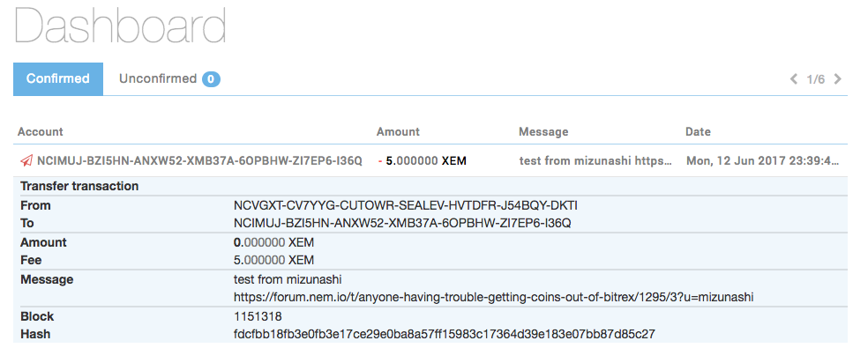This screenshot has width=868, height=348.
Task: Switch to the Confirmed tab
Action: pos(58,78)
